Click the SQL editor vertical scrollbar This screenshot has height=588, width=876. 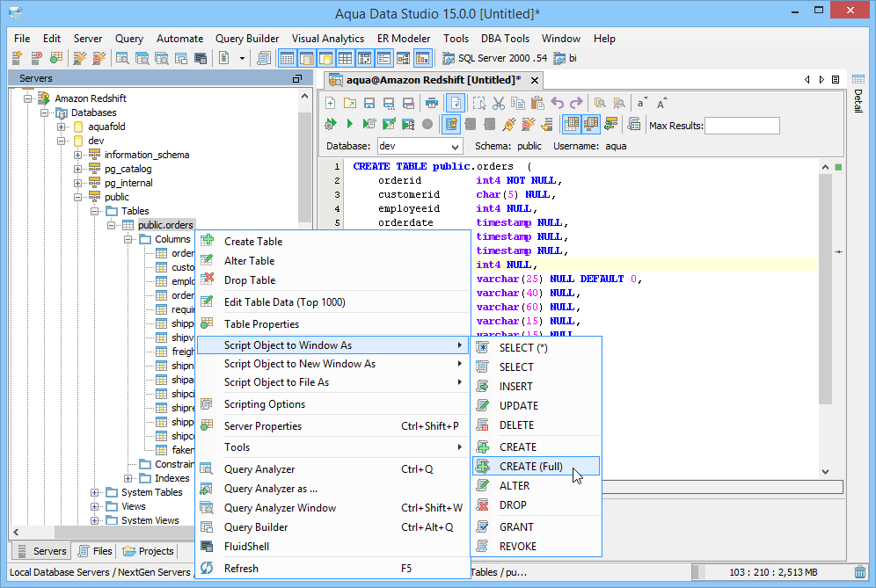click(825, 288)
